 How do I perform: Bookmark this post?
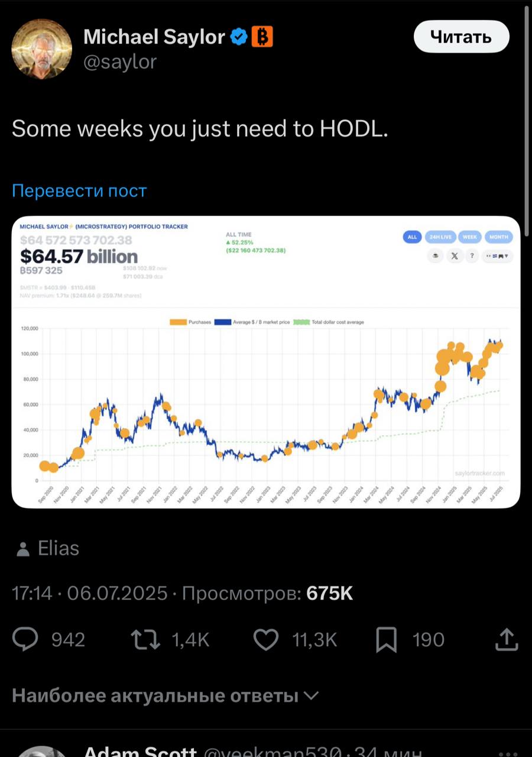pos(387,639)
